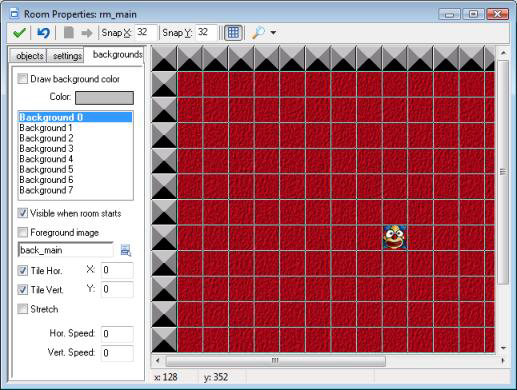The width and height of the screenshot is (517, 390).
Task: Click the green checkmark to save room
Action: coord(19,33)
